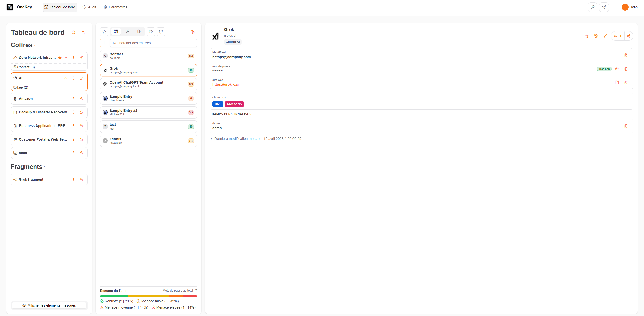The width and height of the screenshot is (644, 316).
Task: Search vaults using the dashboard magnifier icon
Action: click(x=74, y=33)
